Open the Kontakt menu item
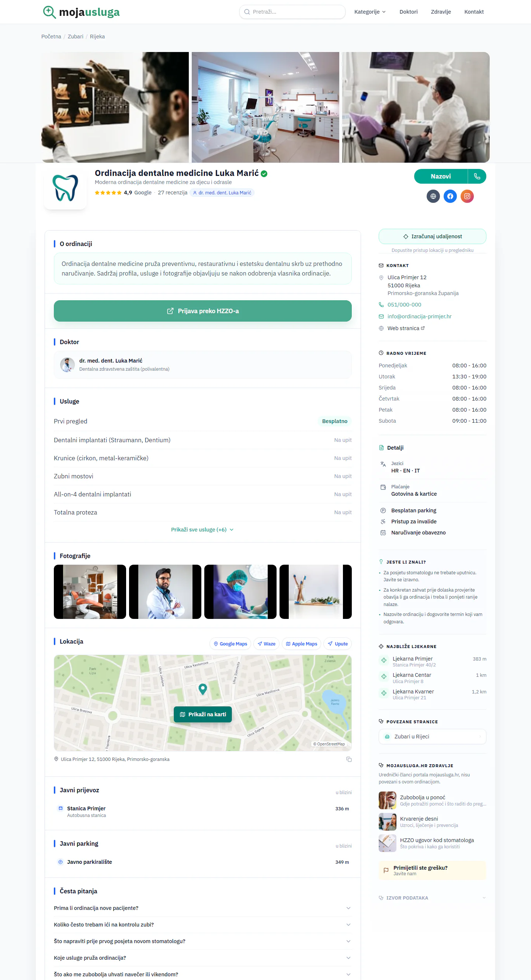This screenshot has width=531, height=980. 474,12
